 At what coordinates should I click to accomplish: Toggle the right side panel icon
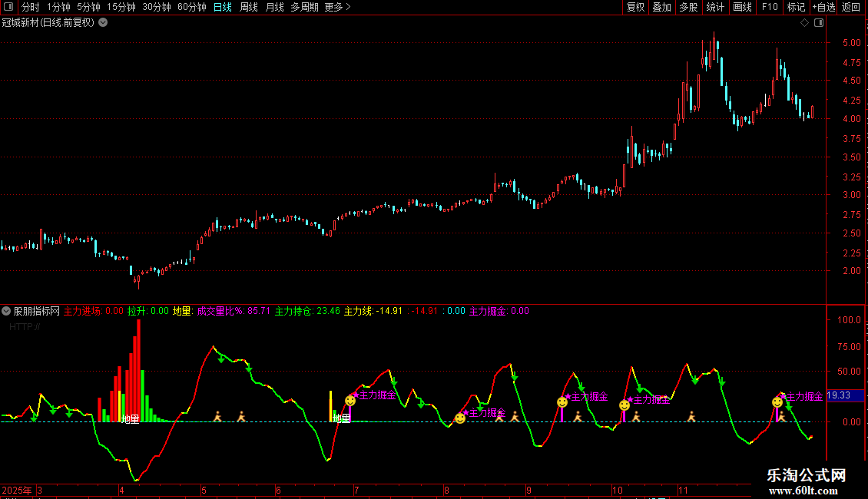pos(819,23)
